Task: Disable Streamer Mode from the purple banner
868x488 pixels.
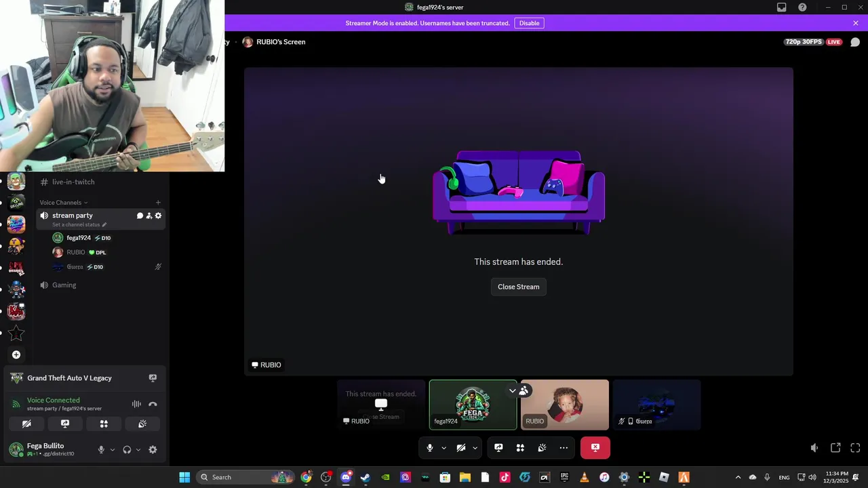Action: pos(529,23)
